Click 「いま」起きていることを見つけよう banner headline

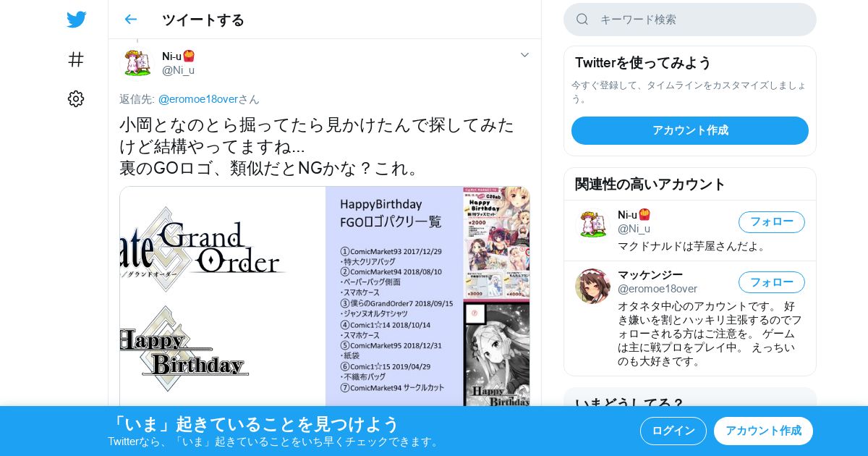[254, 424]
